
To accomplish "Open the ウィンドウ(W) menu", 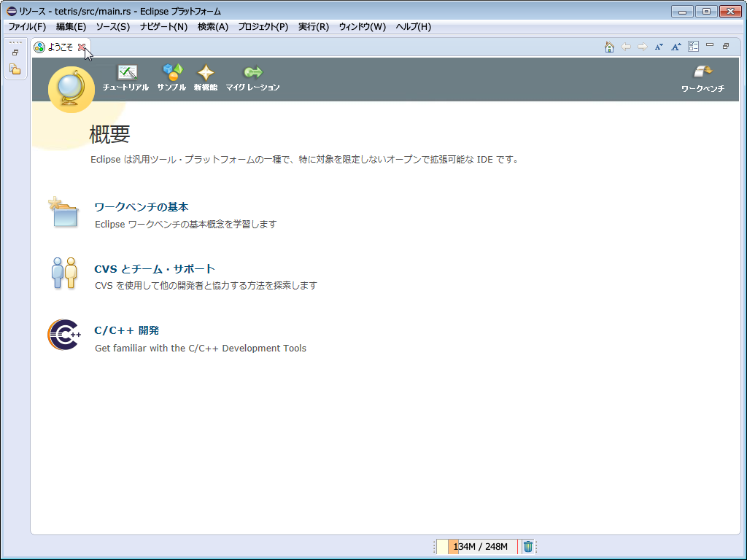I will (362, 27).
